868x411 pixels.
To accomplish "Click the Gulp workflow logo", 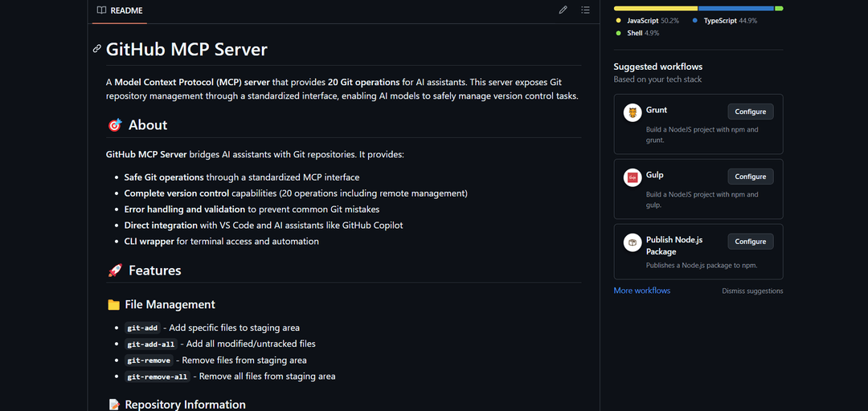I will (633, 177).
